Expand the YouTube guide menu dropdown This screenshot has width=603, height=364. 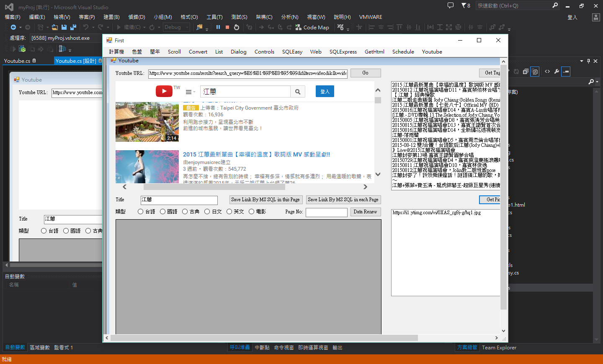[191, 92]
